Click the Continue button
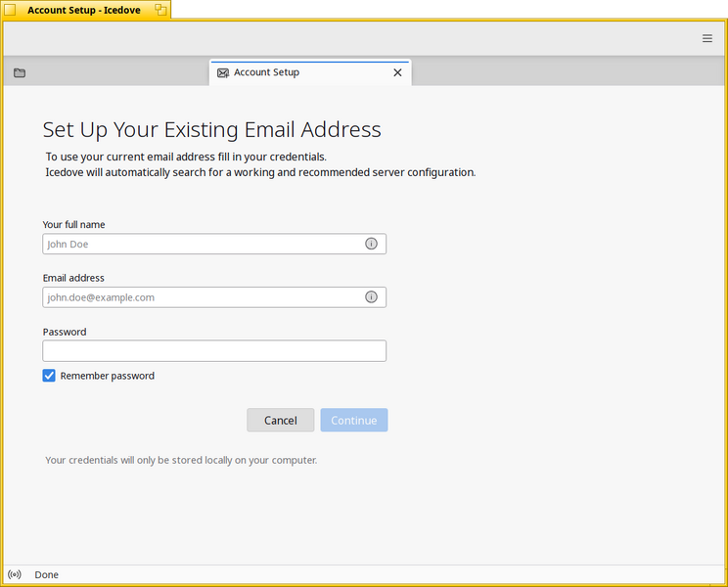The width and height of the screenshot is (728, 587). point(354,420)
